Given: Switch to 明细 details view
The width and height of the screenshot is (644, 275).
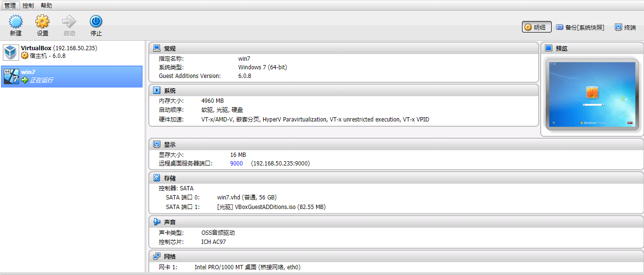Looking at the screenshot, I should [x=536, y=27].
